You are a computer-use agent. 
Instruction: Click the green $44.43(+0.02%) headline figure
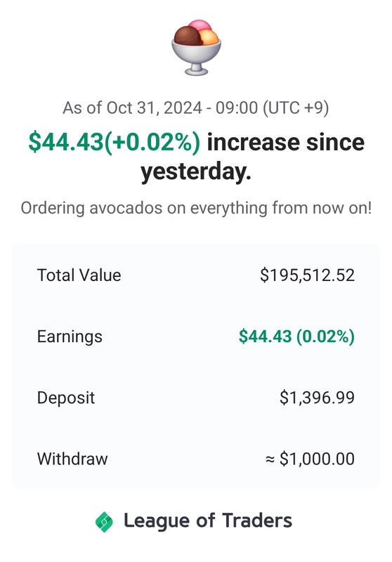pyautogui.click(x=115, y=142)
